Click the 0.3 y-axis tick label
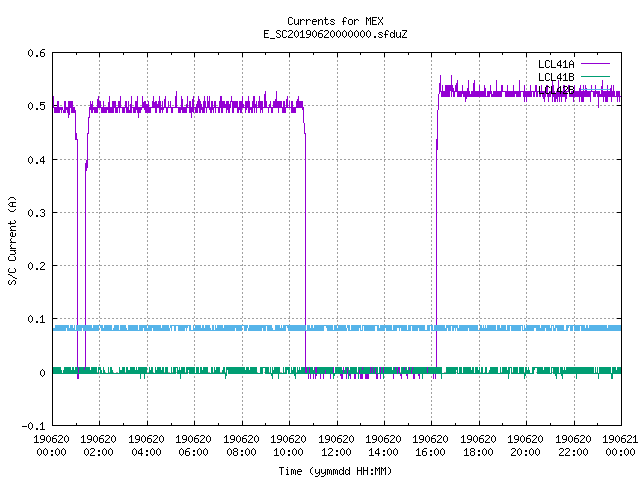 pos(36,213)
